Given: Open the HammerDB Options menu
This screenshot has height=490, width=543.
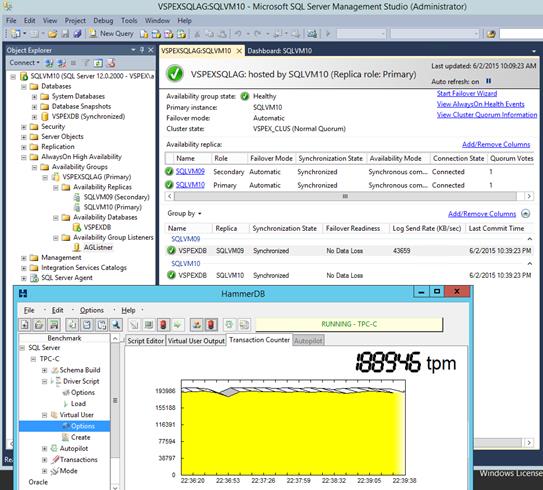Looking at the screenshot, I should 92,310.
